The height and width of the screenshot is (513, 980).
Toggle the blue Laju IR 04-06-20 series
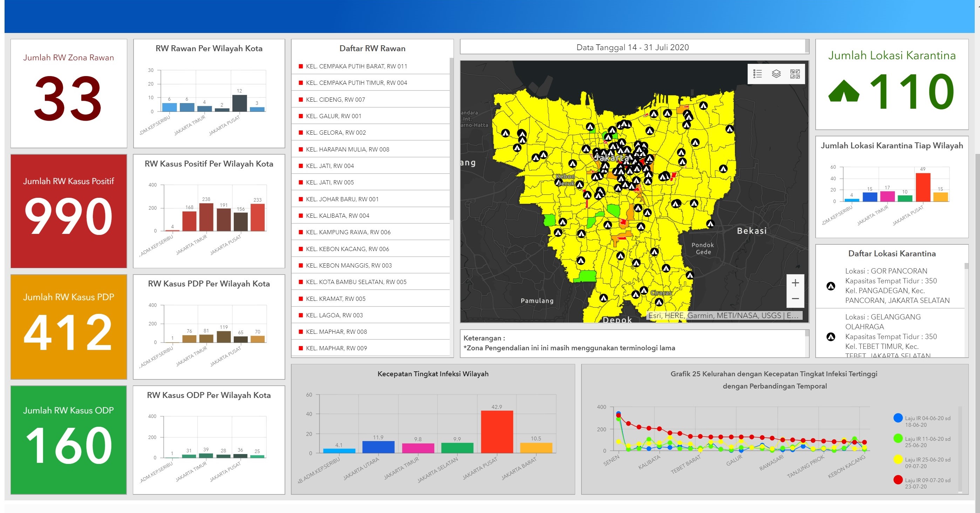tap(898, 418)
